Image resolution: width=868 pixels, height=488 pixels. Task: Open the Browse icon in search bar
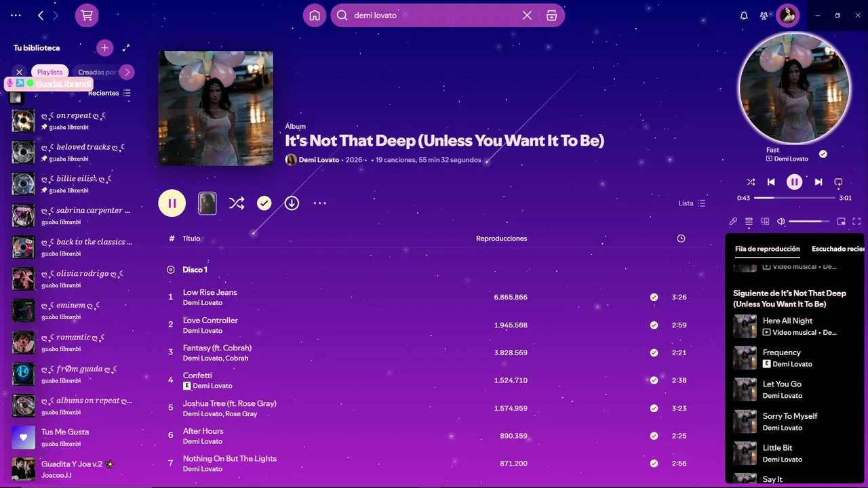[x=551, y=15]
